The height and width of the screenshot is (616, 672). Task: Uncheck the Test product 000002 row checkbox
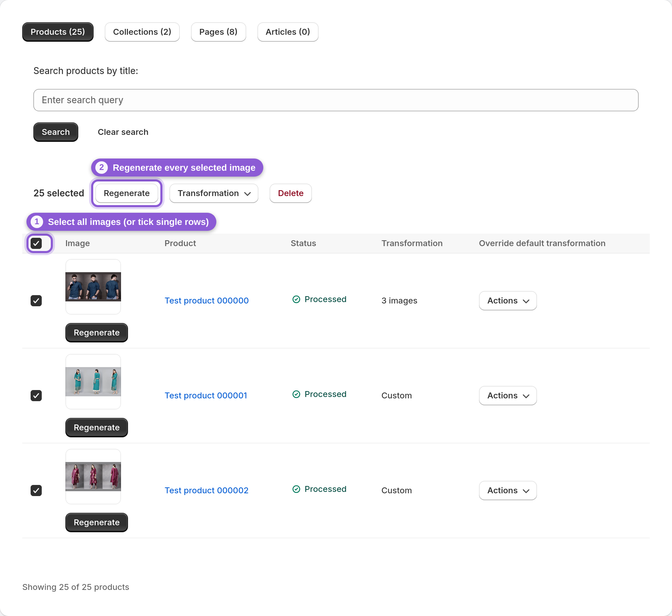(36, 491)
